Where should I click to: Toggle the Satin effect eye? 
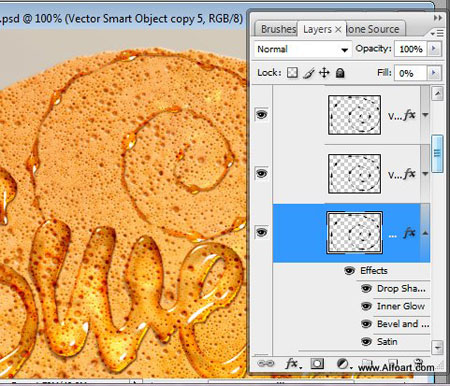coord(366,342)
